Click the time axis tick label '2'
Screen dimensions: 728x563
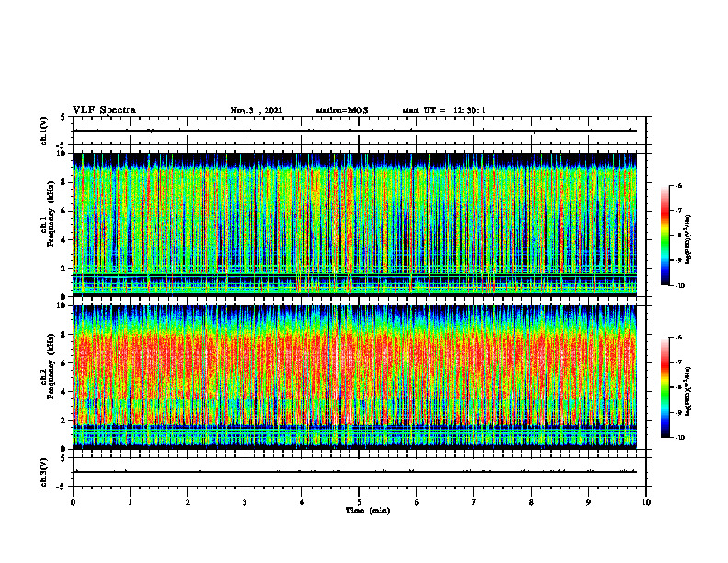point(188,502)
